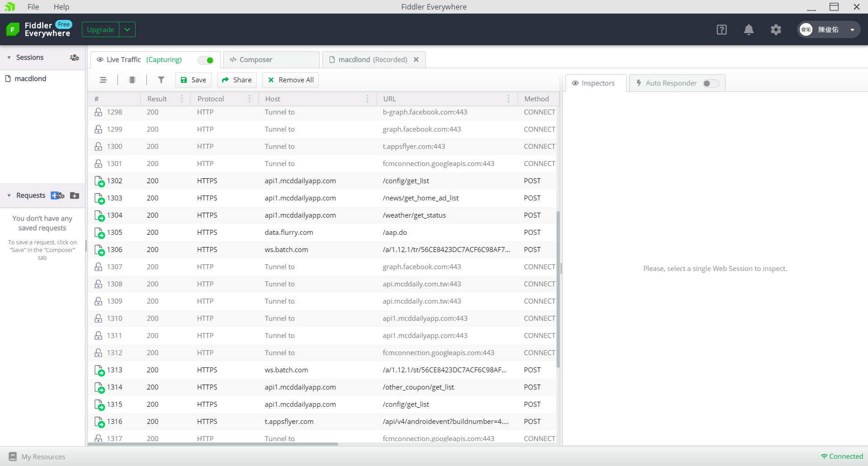Screen dimensions: 868x466
Task: Click the Save button
Action: coord(193,80)
